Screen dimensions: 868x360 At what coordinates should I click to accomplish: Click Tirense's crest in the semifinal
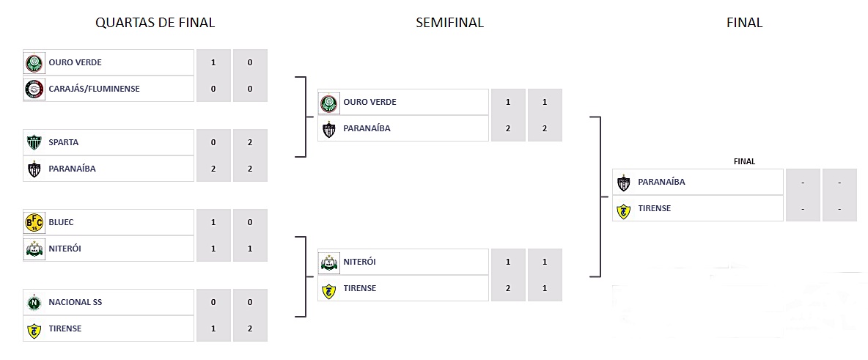328,289
